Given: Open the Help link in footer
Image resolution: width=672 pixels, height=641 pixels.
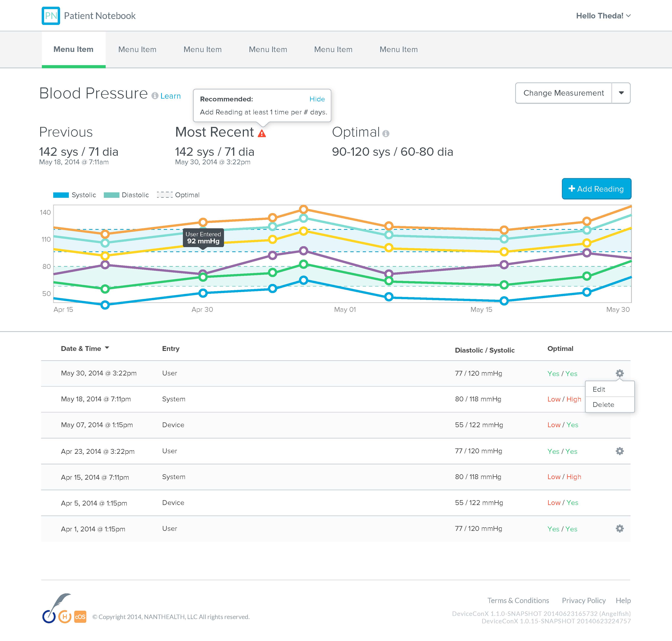Looking at the screenshot, I should [x=623, y=600].
